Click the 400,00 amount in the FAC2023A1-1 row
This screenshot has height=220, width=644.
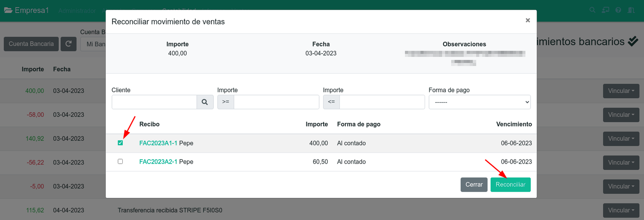(319, 143)
